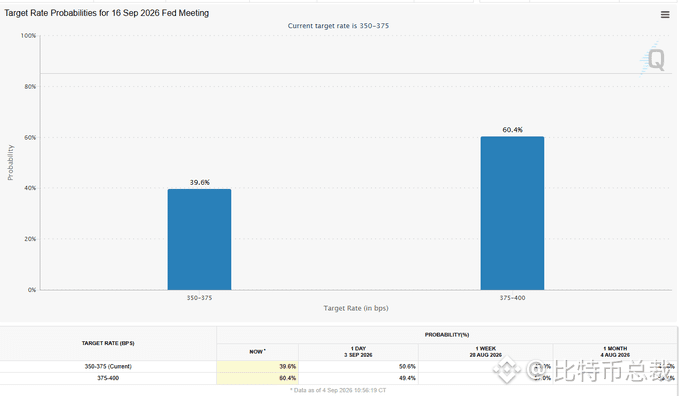Screen dimensions: 679x396
Task: Open the chart hamburger menu icon
Action: (x=665, y=15)
